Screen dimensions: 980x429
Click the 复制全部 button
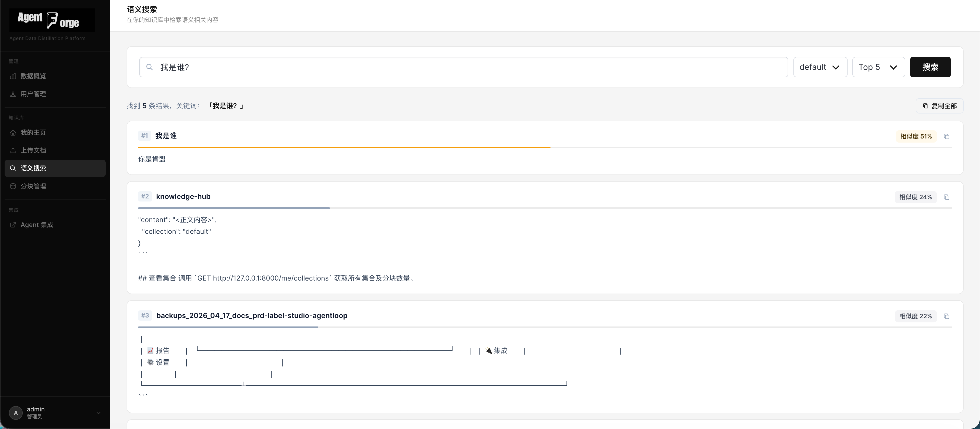939,106
